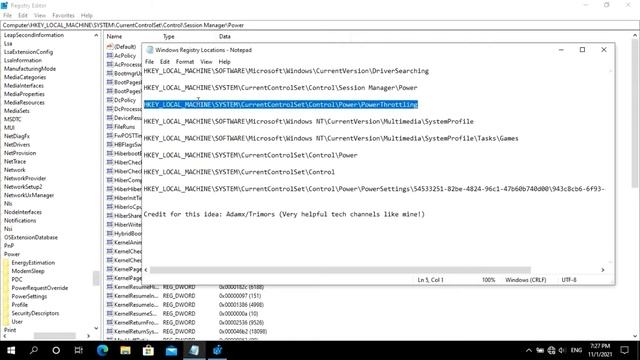Open the taskbar clock and date
The height and width of the screenshot is (360, 640).
click(600, 350)
